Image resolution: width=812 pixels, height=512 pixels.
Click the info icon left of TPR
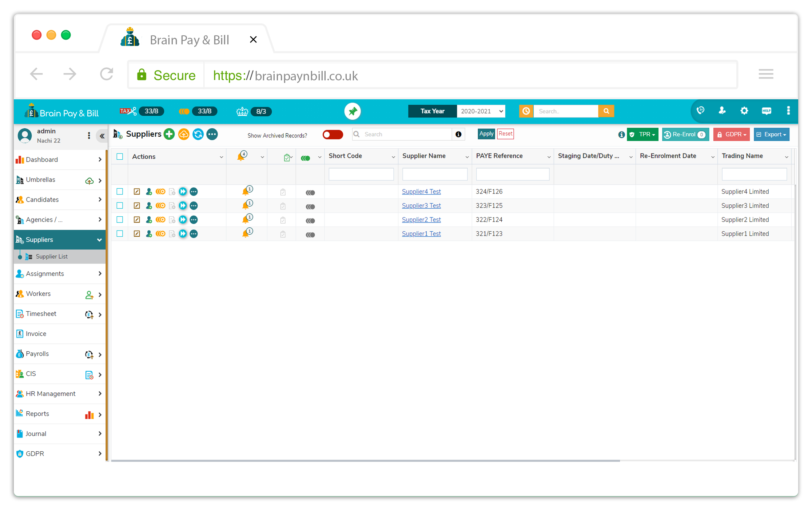pos(621,135)
